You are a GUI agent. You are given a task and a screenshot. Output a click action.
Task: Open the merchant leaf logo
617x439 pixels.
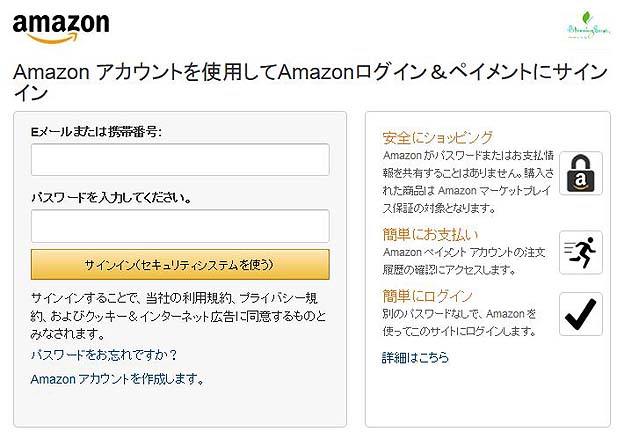589,26
